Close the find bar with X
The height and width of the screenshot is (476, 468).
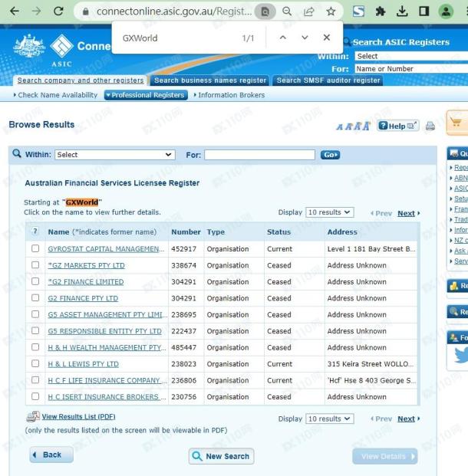327,38
